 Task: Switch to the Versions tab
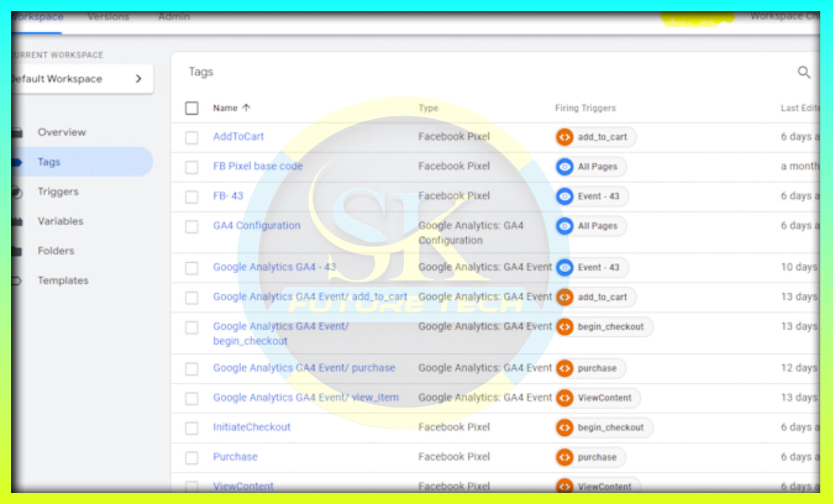[108, 17]
